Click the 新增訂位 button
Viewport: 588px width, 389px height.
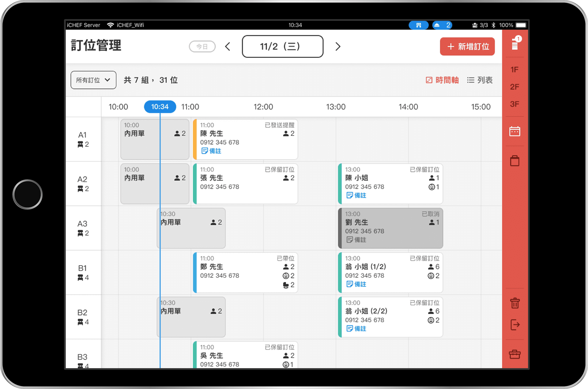[x=467, y=47]
